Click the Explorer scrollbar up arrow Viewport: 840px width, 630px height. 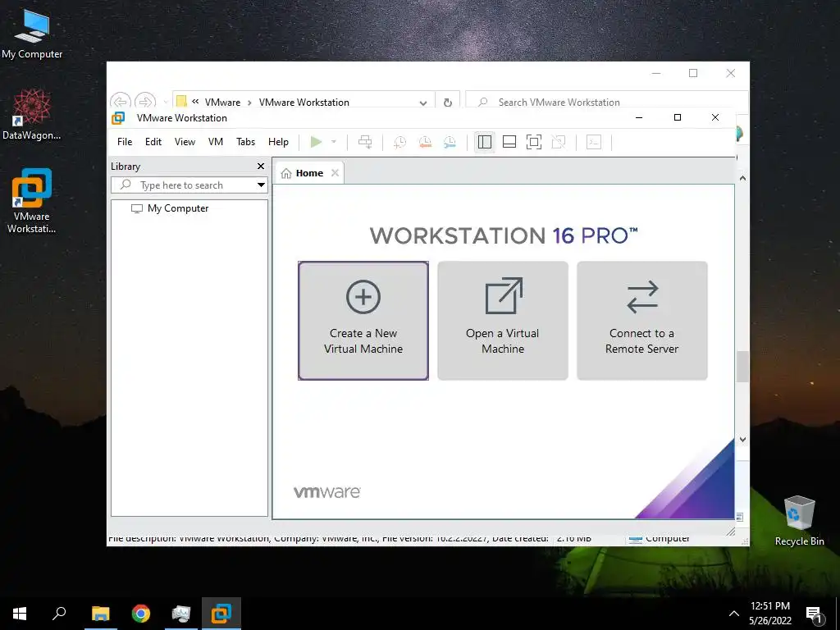coord(742,178)
